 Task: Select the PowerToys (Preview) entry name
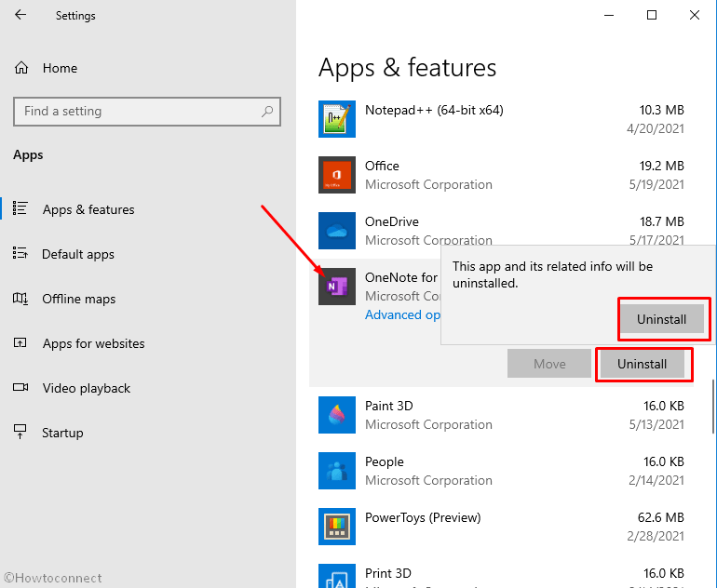click(x=423, y=517)
